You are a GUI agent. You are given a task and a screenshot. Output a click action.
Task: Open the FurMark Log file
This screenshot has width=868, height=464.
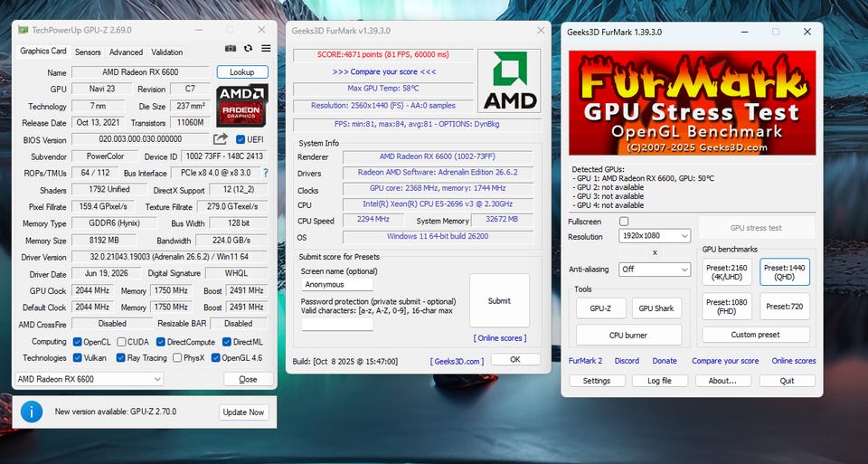pos(659,381)
